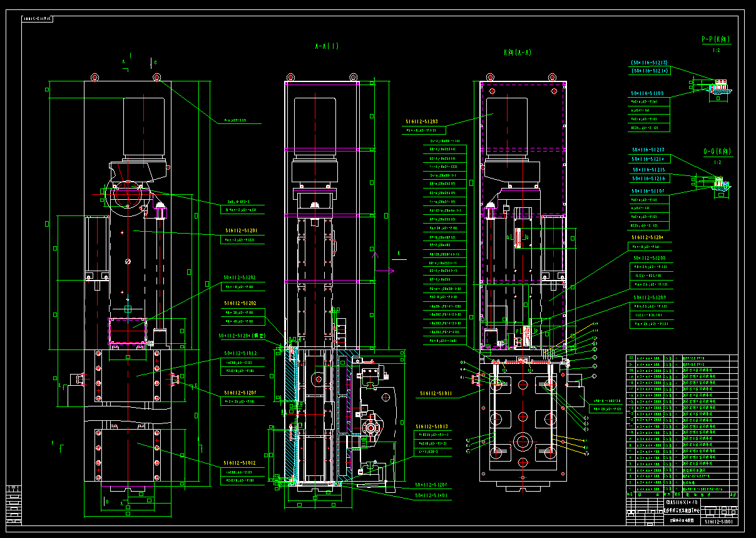Image resolution: width=756 pixels, height=538 pixels.
Task: Pick part label "504112-51209"
Action: click(x=650, y=297)
